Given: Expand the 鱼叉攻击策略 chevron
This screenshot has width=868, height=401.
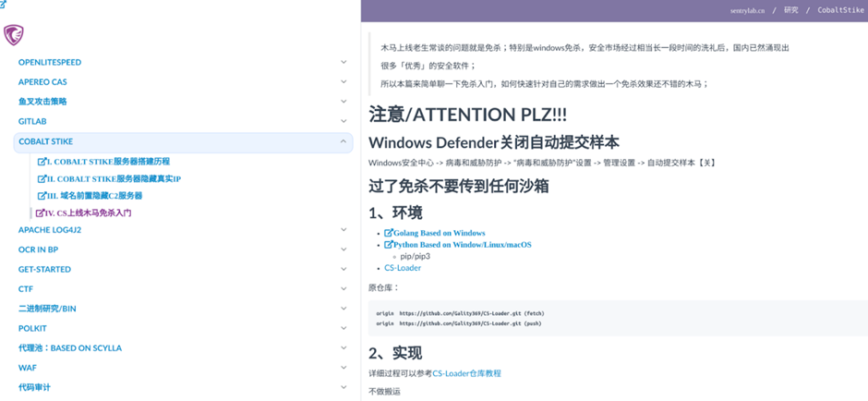Looking at the screenshot, I should tap(344, 102).
